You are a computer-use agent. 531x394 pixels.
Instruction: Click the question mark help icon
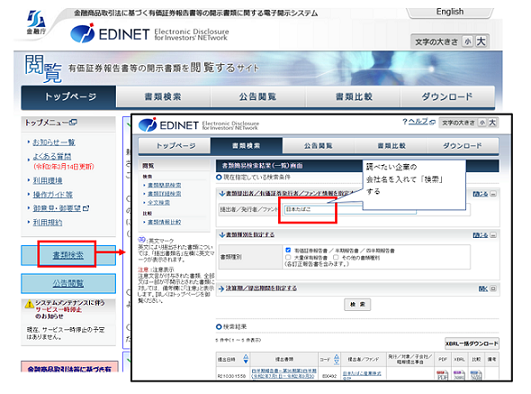click(x=405, y=121)
